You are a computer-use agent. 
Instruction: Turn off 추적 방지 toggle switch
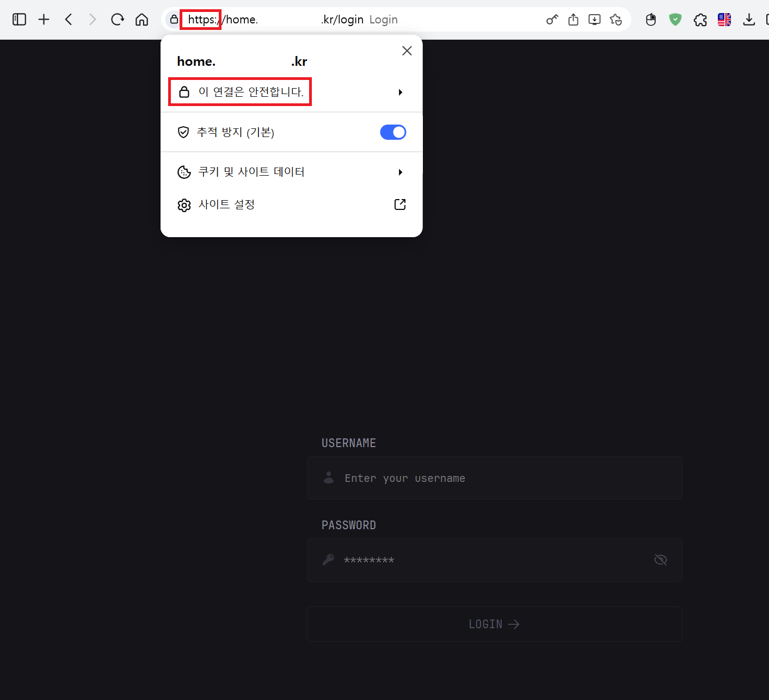393,132
